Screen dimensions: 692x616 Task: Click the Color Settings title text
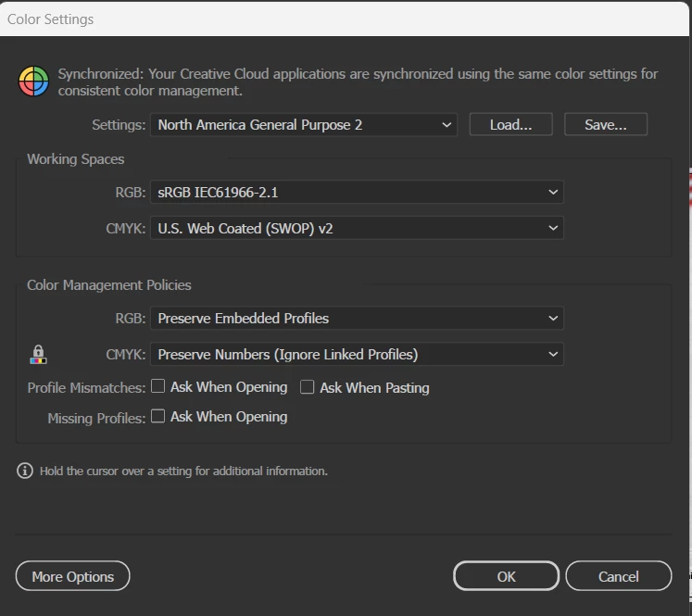point(50,19)
